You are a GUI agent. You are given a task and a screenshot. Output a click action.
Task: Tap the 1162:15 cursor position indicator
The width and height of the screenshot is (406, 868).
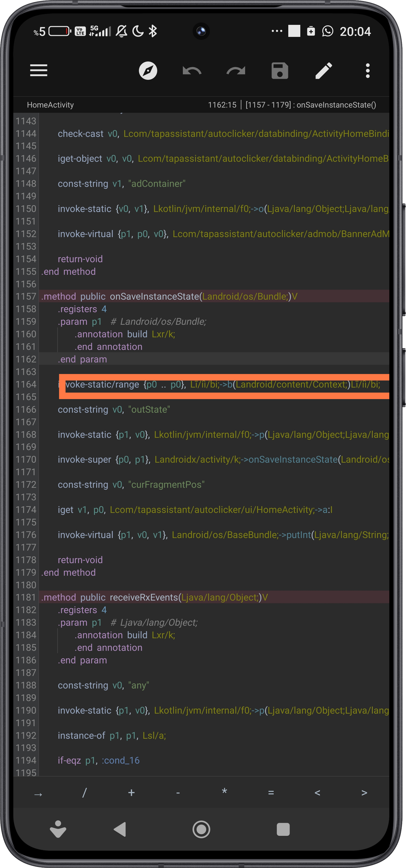click(x=222, y=105)
